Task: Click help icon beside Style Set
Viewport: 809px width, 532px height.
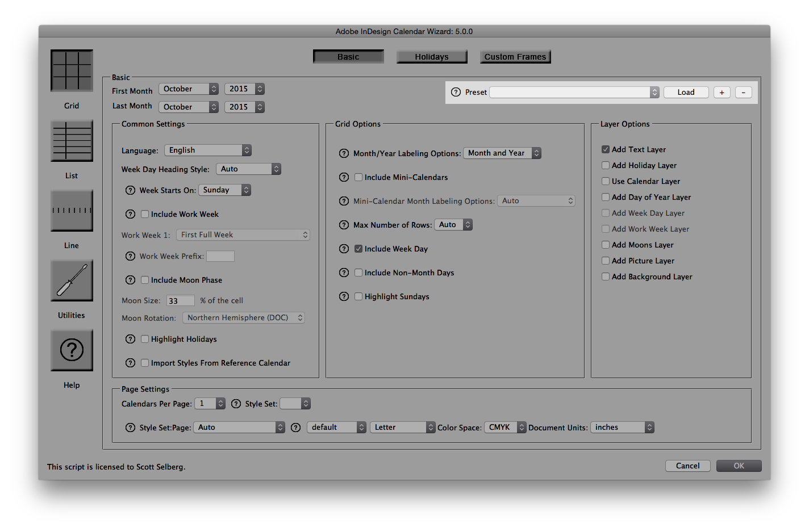Action: [x=236, y=404]
